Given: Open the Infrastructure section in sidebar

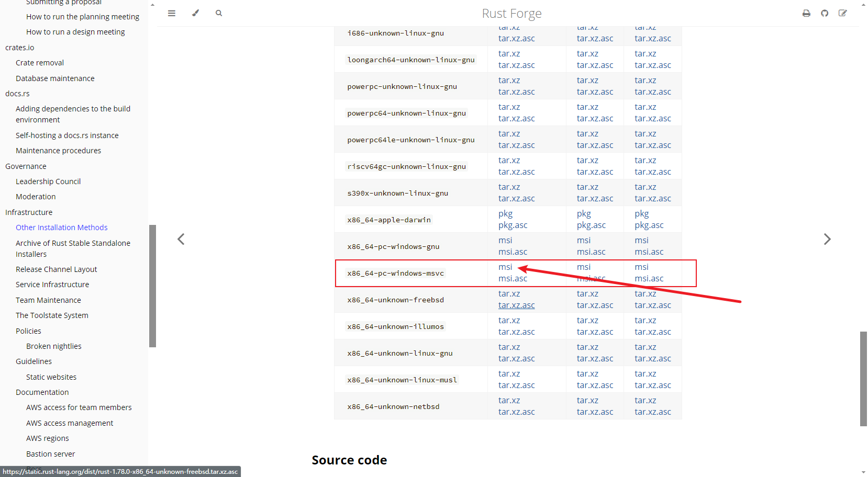Looking at the screenshot, I should (x=29, y=212).
